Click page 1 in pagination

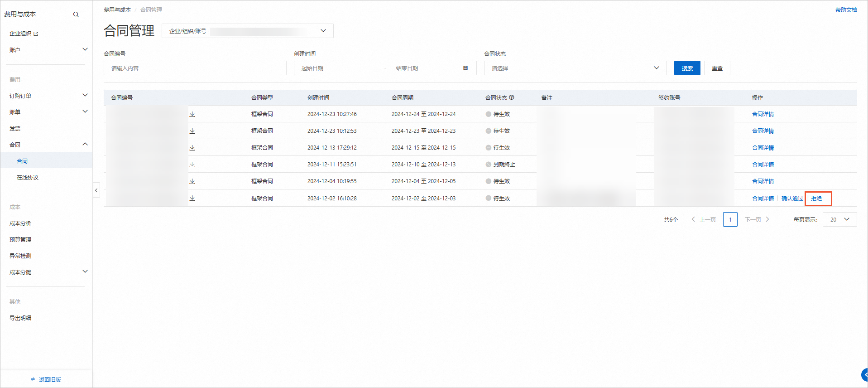pyautogui.click(x=730, y=219)
